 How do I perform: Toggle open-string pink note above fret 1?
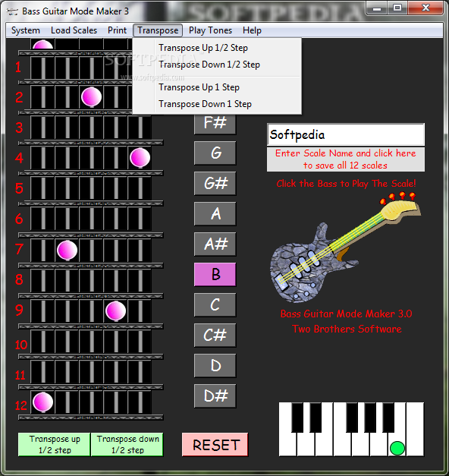tap(42, 44)
